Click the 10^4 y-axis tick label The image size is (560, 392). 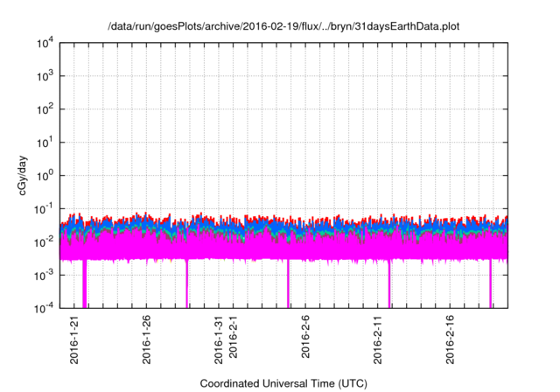[45, 44]
